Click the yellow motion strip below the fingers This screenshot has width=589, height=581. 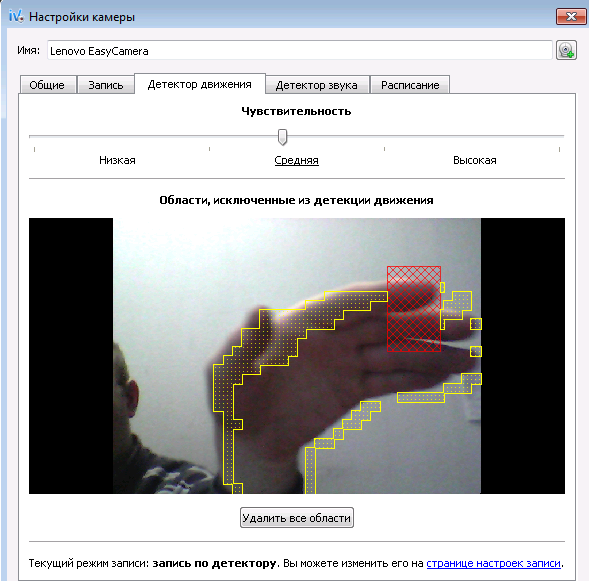pyautogui.click(x=421, y=397)
